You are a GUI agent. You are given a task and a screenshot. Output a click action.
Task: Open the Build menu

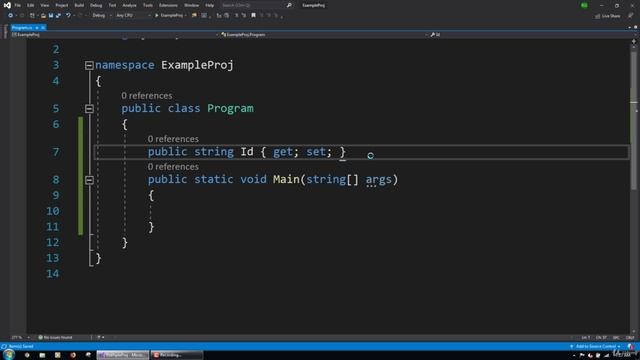[79, 5]
